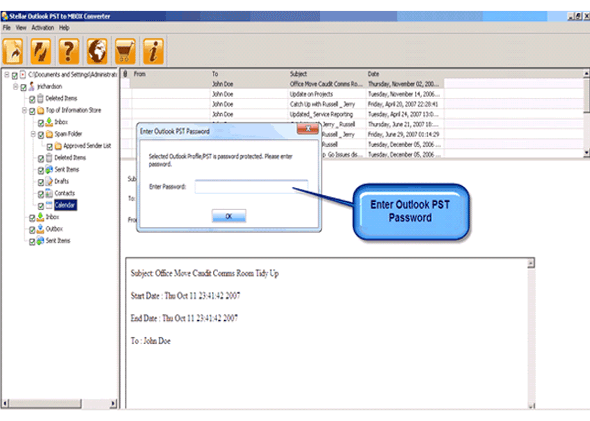This screenshot has height=421, width=590.
Task: Close the Enter Outlook PST Password dialog
Action: point(308,129)
